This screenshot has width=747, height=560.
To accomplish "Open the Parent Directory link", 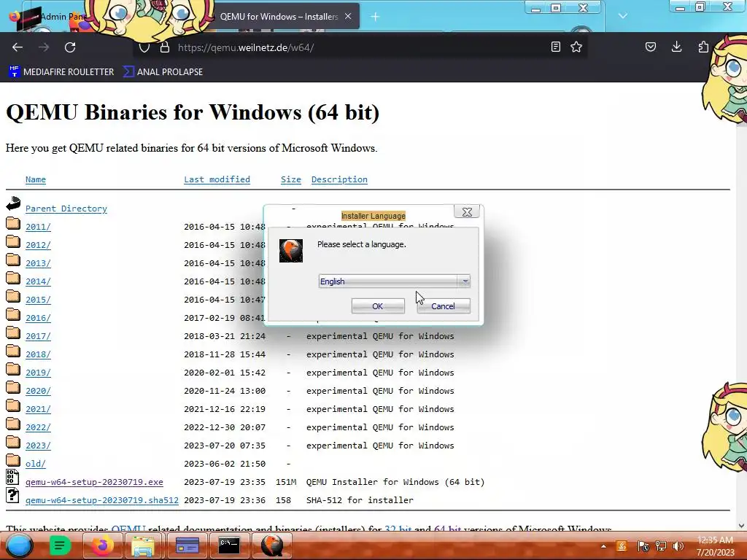I will click(x=66, y=209).
